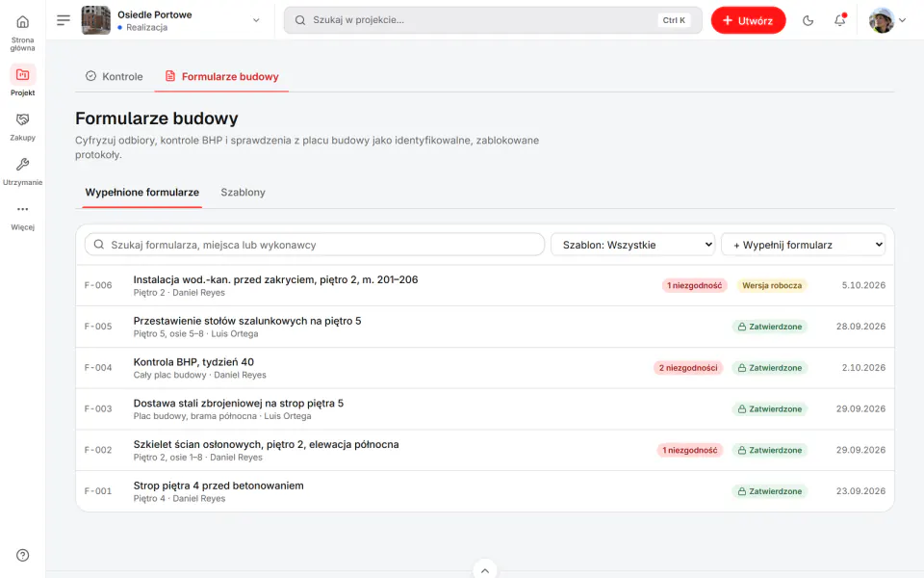Click Zatwierdzone lock badge on F-005
The width and height of the screenshot is (924, 578).
click(x=769, y=327)
